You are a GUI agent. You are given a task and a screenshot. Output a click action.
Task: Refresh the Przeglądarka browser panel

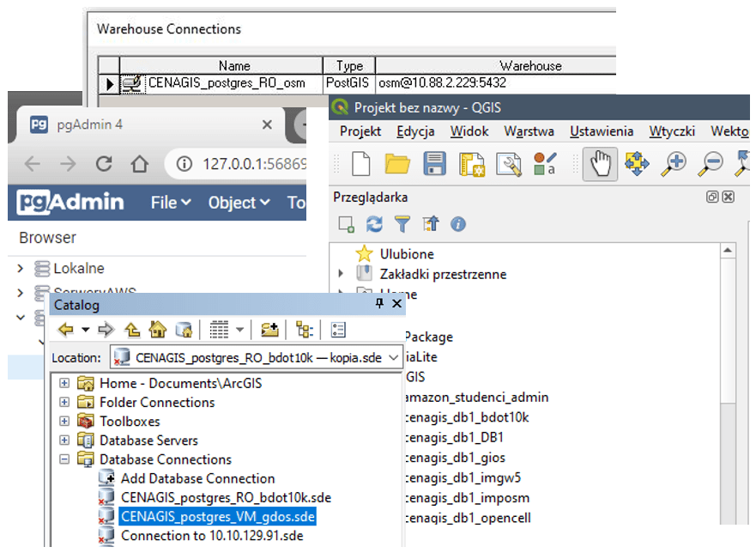[374, 224]
